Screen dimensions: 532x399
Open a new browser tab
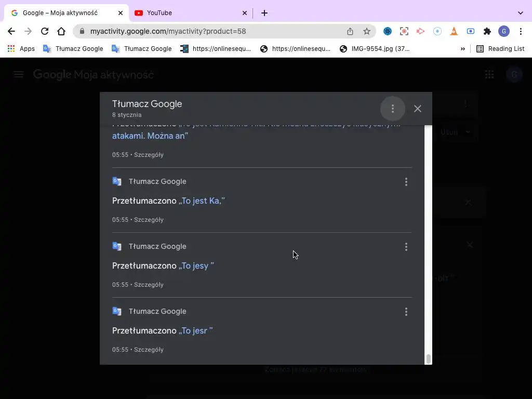[264, 13]
